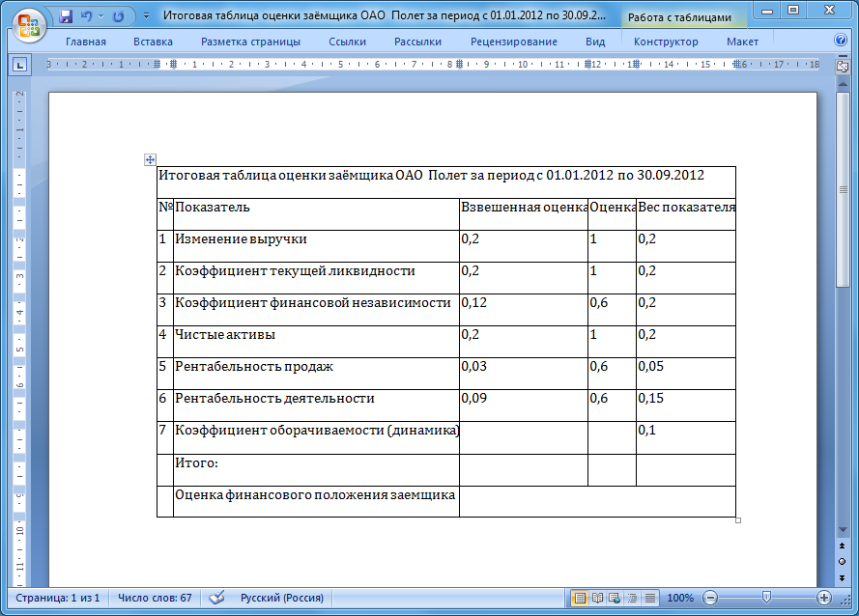Viewport: 859px width, 616px height.
Task: Open the Рассылки tab
Action: 418,42
